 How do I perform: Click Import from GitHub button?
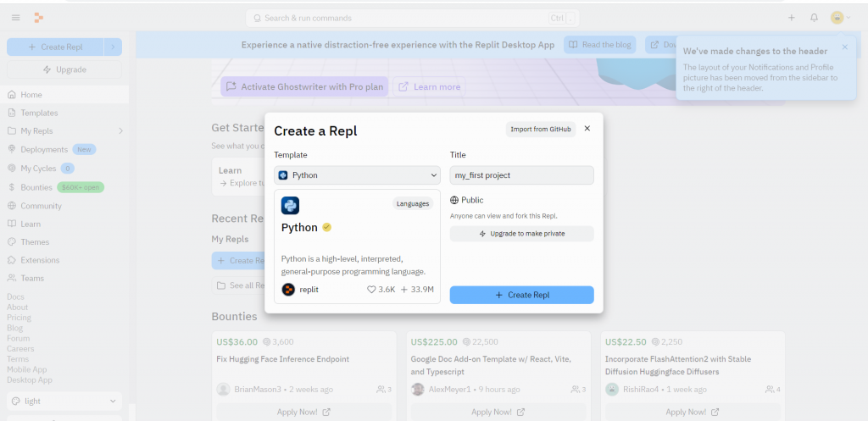(541, 129)
